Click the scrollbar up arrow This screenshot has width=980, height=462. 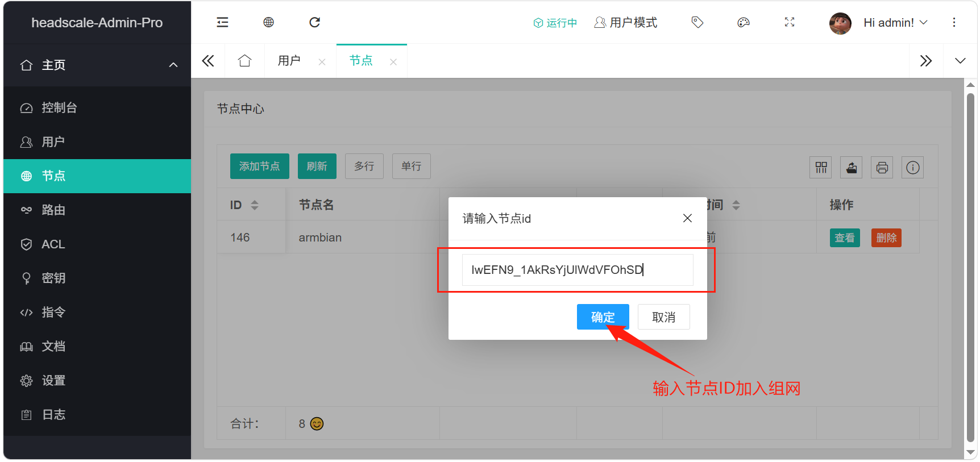coord(971,85)
